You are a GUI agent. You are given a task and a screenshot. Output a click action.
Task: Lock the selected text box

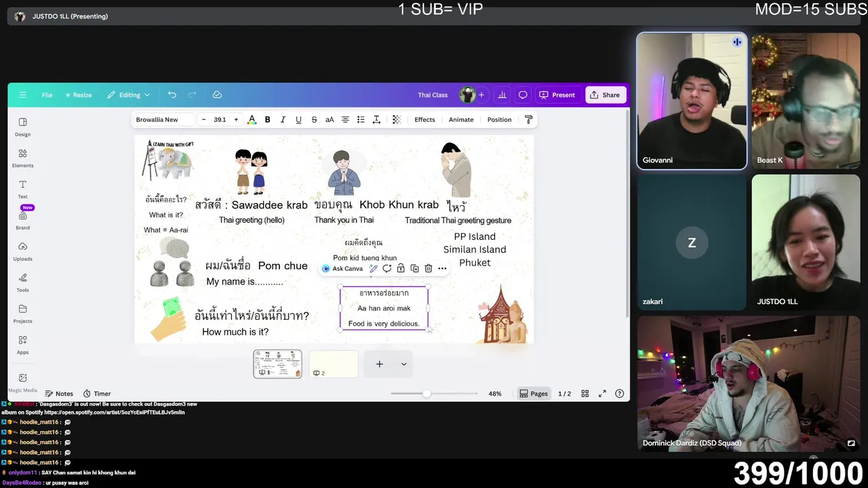(x=401, y=268)
